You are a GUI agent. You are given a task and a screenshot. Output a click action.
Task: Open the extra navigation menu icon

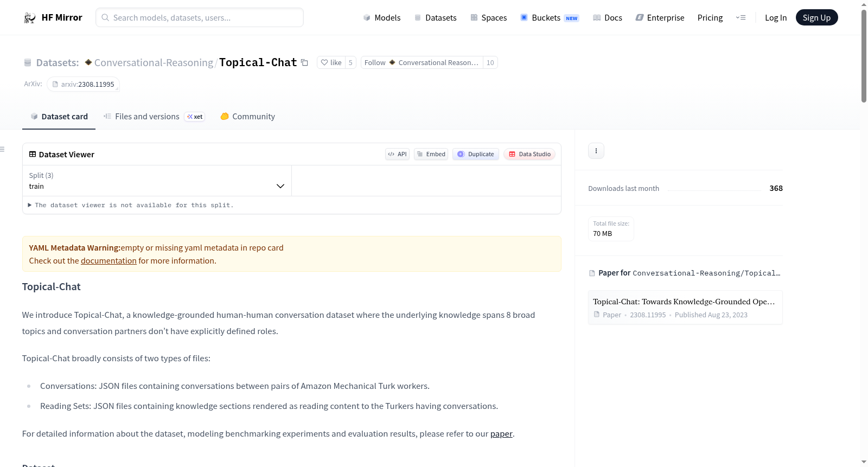[741, 18]
